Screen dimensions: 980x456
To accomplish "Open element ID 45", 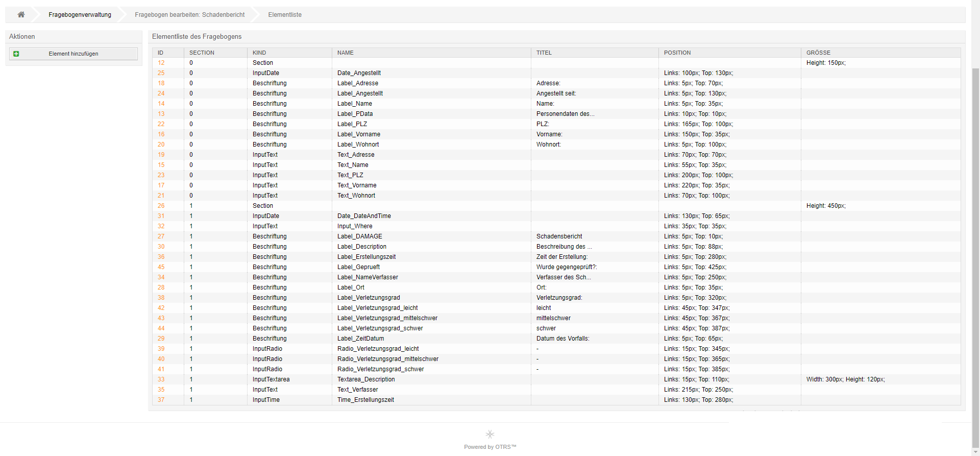I will pos(161,267).
